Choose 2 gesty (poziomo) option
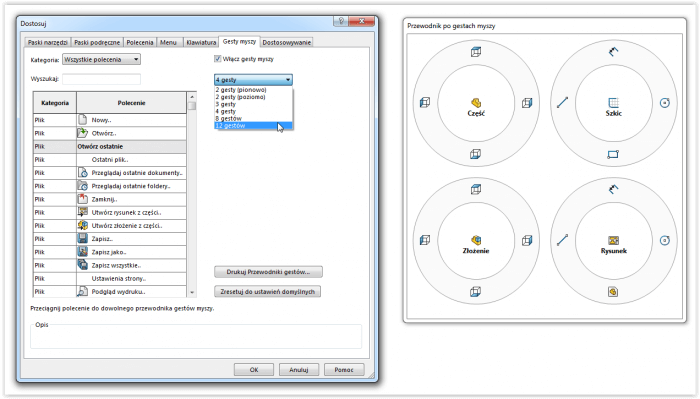 click(x=253, y=97)
